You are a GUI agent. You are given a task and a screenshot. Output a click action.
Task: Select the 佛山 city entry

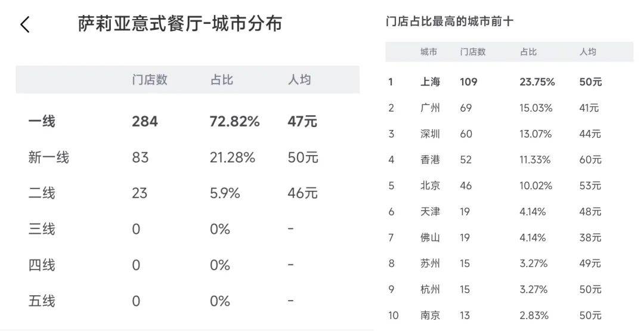click(430, 237)
